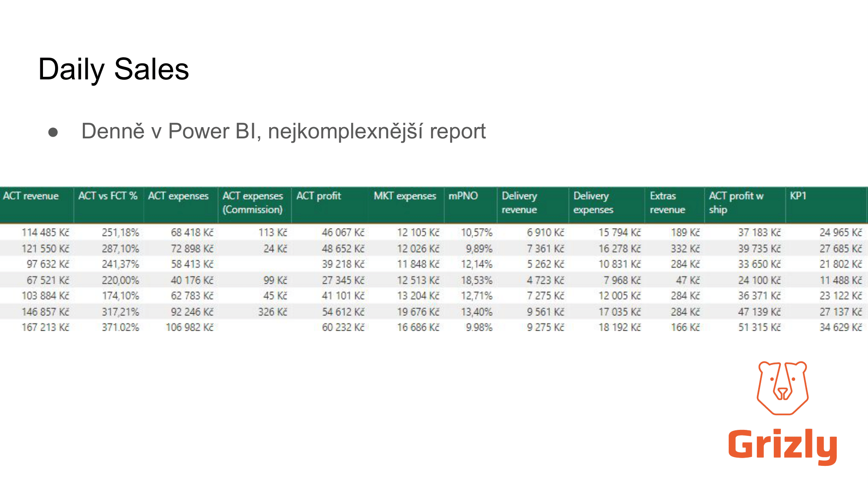Select the 6 910 Kč delivery revenue cell
This screenshot has width=868, height=488.
click(546, 233)
